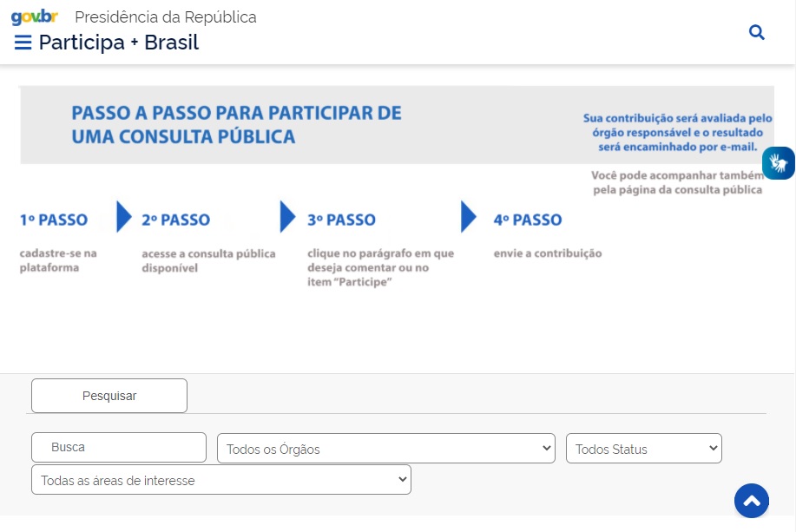Image resolution: width=796 pixels, height=532 pixels.
Task: Click the Presidência da República link
Action: (166, 16)
